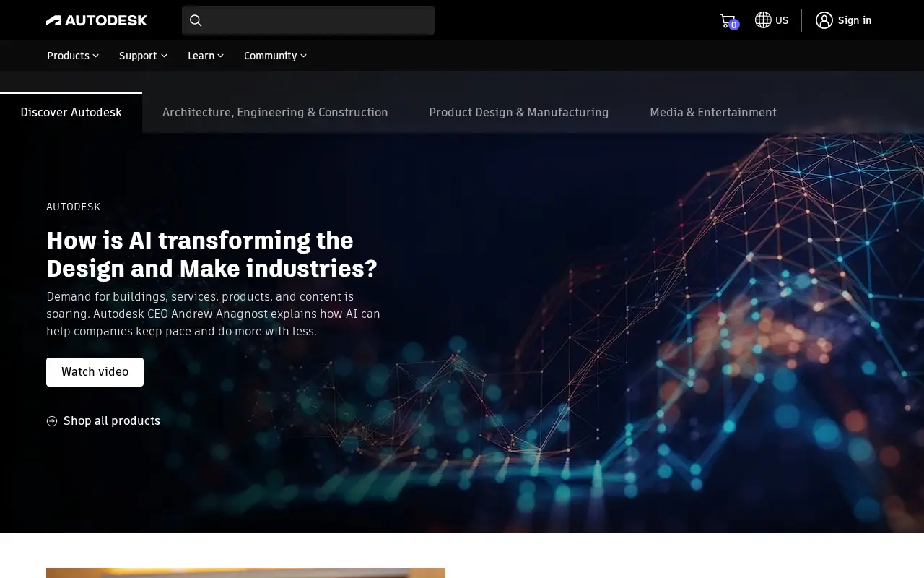
Task: Open the Media & Entertainment tab
Action: tap(713, 113)
